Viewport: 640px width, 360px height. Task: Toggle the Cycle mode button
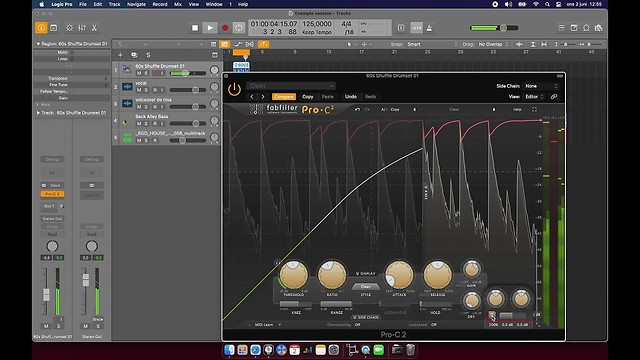click(x=239, y=28)
